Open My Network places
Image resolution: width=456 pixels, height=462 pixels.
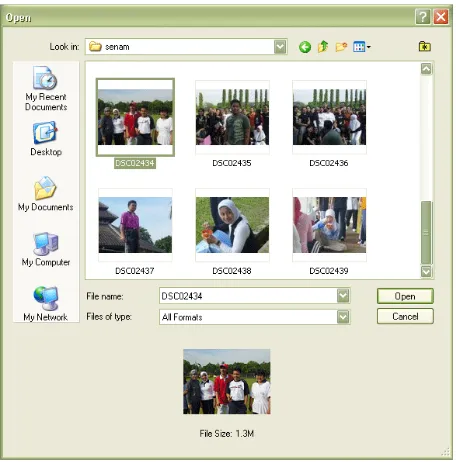point(46,304)
